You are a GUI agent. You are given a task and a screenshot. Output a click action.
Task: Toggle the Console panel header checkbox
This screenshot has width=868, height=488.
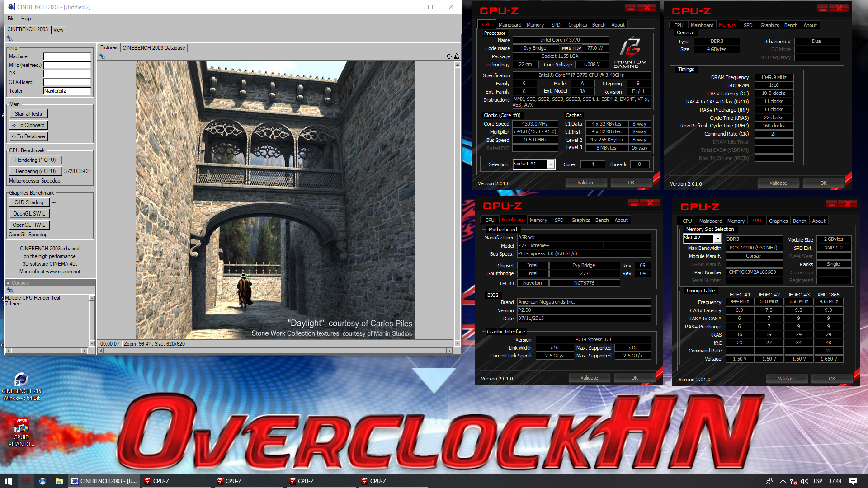8,283
